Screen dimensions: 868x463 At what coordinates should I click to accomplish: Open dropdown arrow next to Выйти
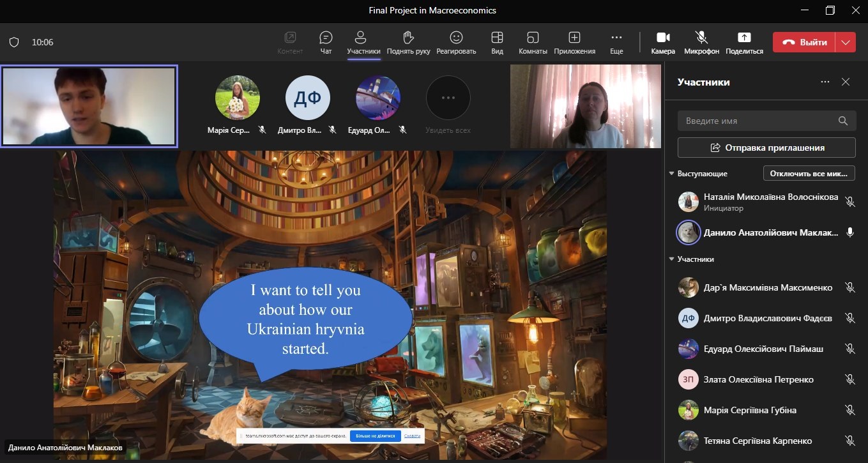coord(846,43)
